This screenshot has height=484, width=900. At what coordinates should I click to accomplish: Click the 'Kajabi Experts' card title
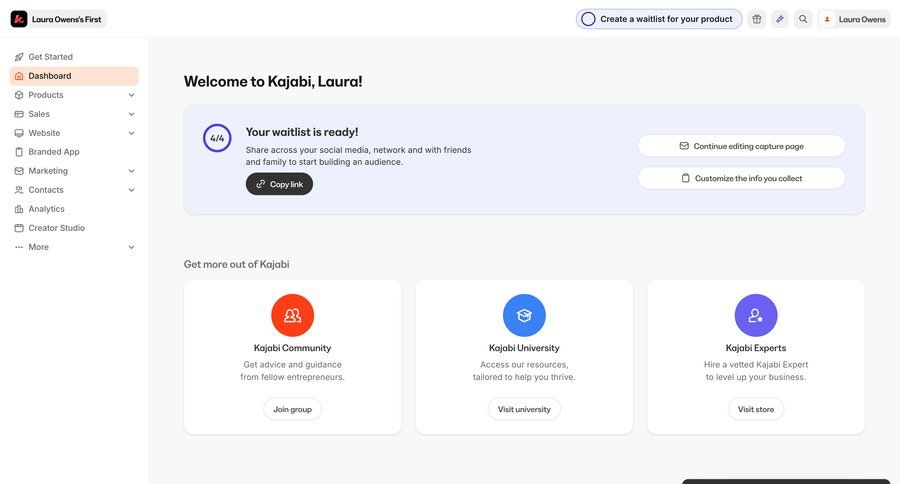756,348
